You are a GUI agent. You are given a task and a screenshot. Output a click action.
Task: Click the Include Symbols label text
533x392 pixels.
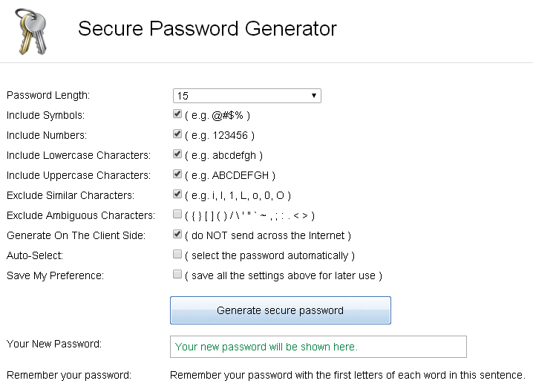[45, 115]
